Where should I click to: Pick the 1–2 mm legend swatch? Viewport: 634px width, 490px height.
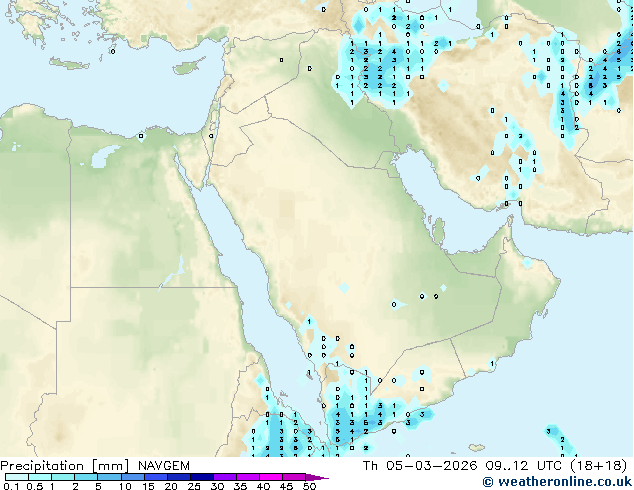click(63, 477)
